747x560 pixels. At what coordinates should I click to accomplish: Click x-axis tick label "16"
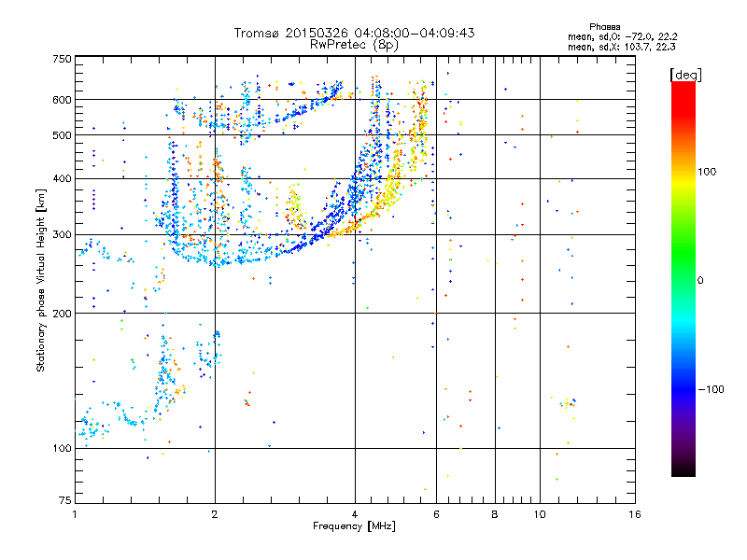coord(635,514)
